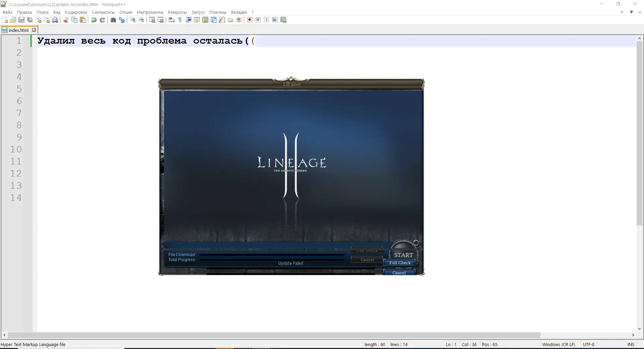The width and height of the screenshot is (644, 349).
Task: Click the File Download progress bar
Action: tap(272, 255)
